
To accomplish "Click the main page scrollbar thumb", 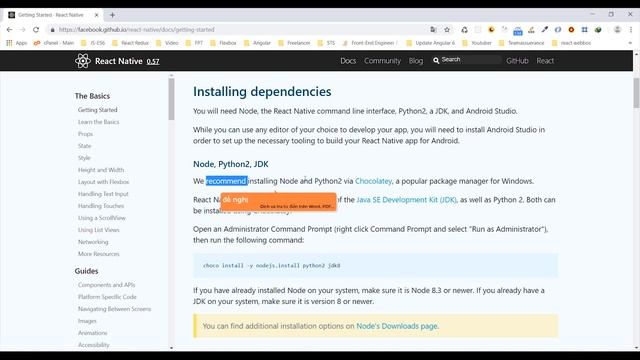I will pos(636,92).
